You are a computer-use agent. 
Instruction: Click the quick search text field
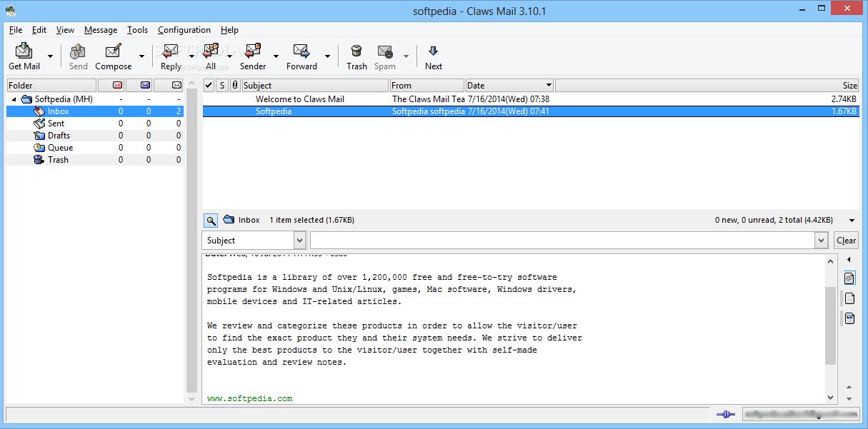point(562,241)
